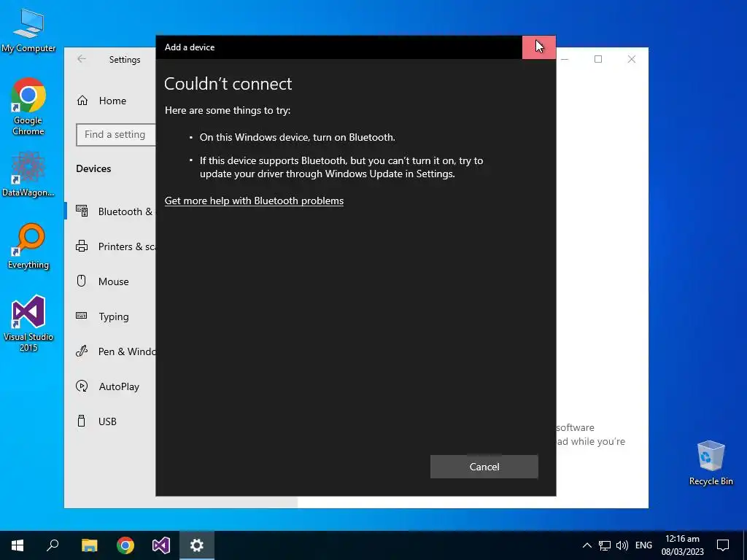Click the Devices heading in sidebar
Viewport: 747px width, 560px height.
point(93,168)
